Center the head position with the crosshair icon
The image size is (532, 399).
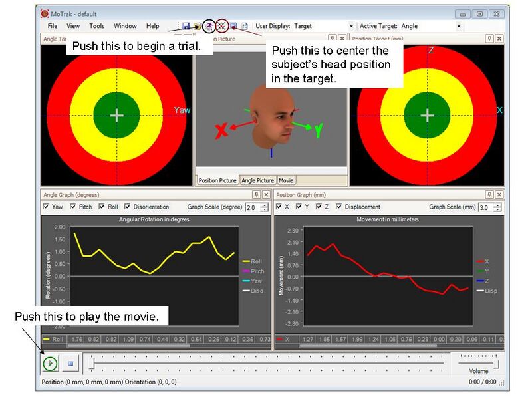tap(221, 26)
